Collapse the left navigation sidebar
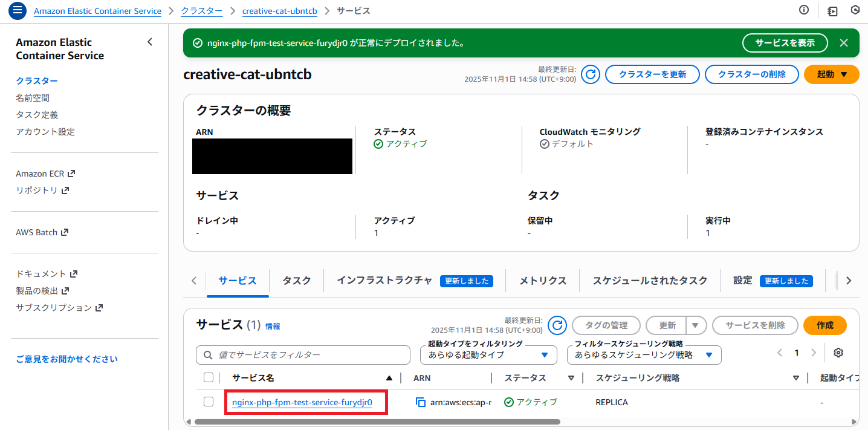This screenshot has width=868, height=430. [x=150, y=42]
